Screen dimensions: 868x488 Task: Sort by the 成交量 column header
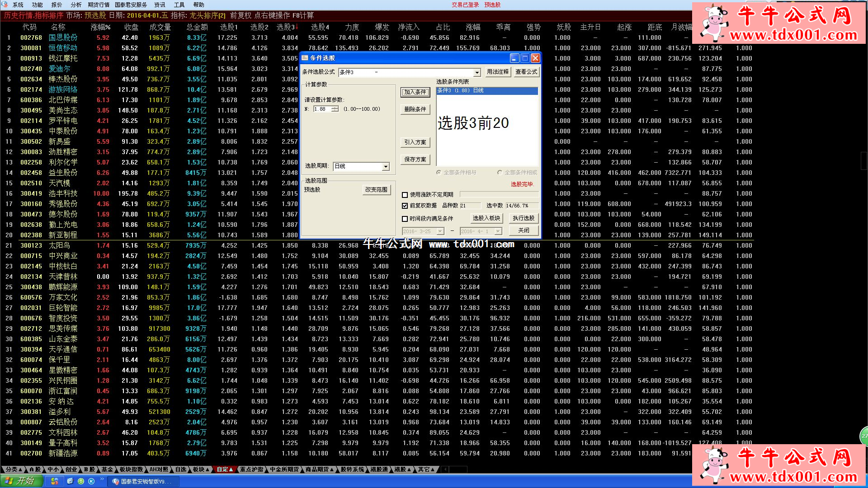160,27
